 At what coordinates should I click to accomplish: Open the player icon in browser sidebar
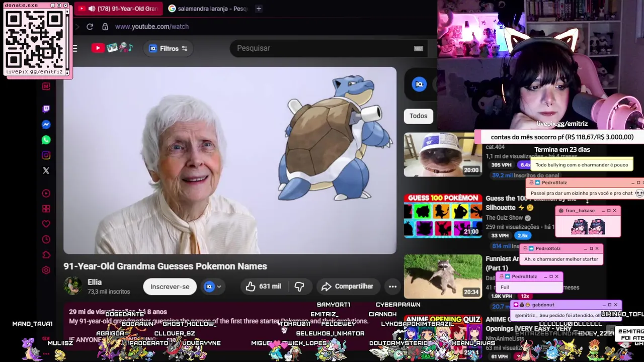coord(46,193)
